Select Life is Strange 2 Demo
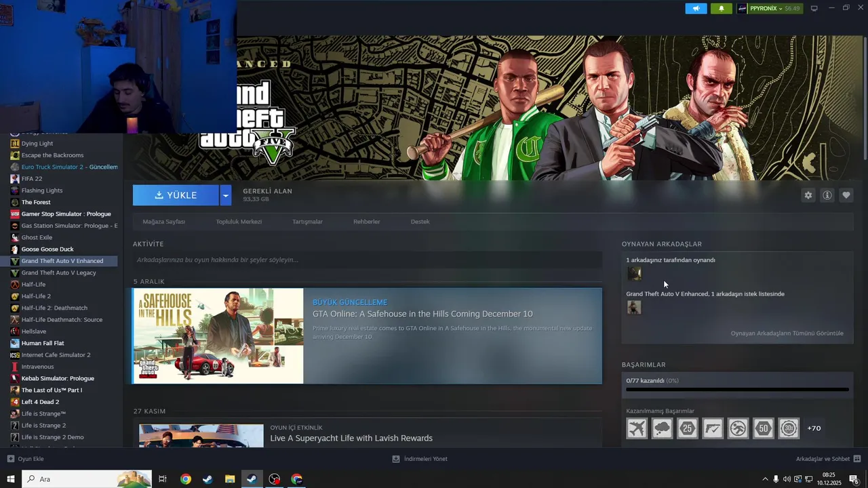868x488 pixels. (52, 437)
